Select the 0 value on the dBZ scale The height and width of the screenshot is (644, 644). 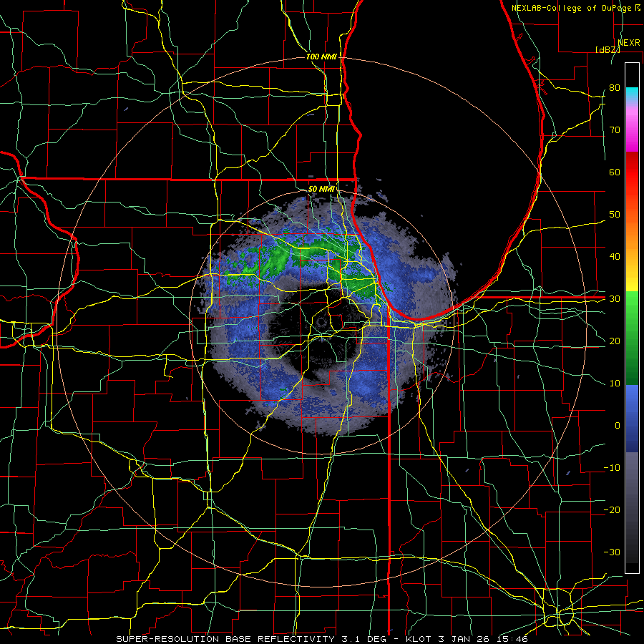618,426
